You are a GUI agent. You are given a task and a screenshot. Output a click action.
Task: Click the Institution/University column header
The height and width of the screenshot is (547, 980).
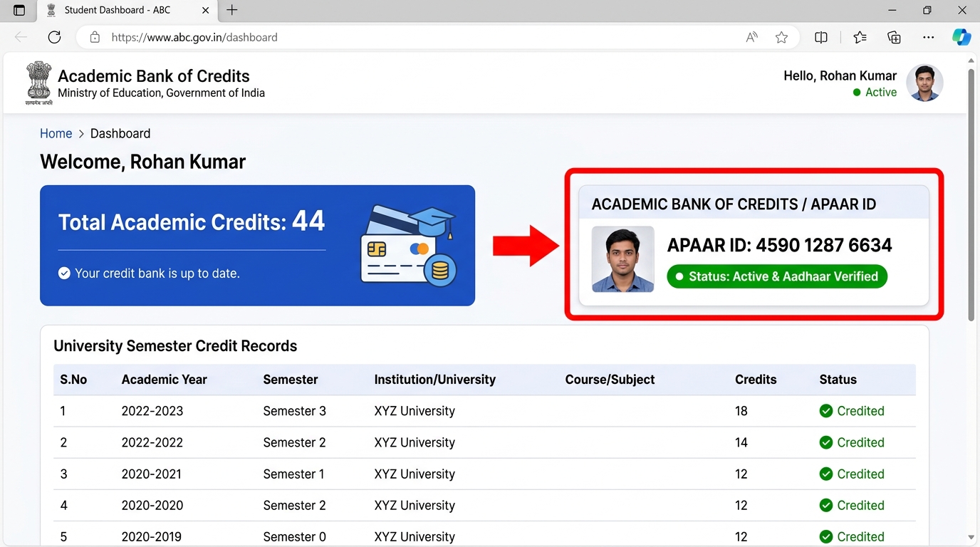tap(434, 380)
